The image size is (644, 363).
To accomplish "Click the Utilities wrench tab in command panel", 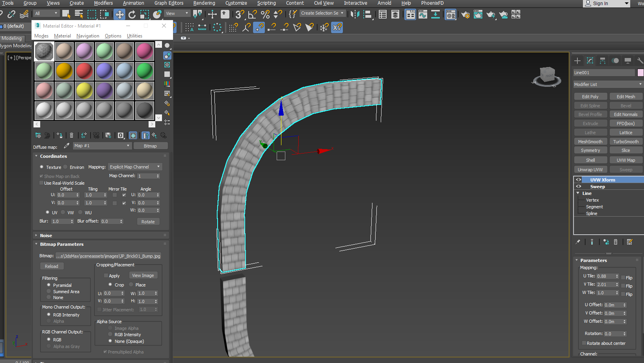I will pos(640,60).
